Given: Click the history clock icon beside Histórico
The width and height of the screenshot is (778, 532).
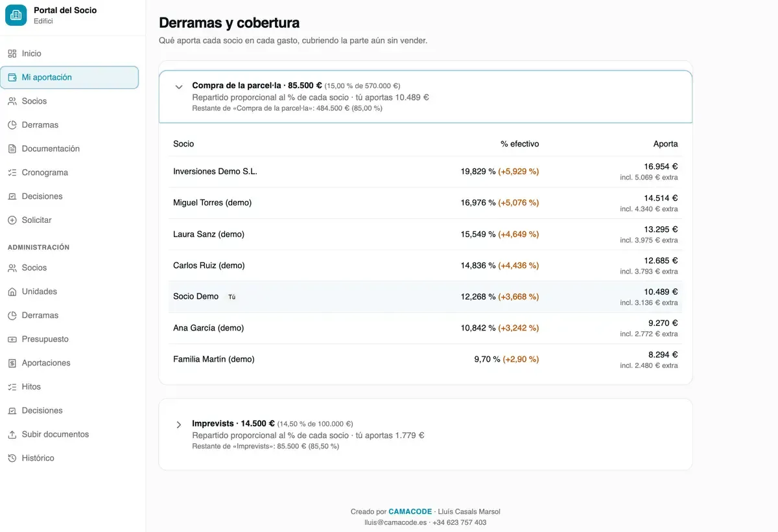Looking at the screenshot, I should point(12,458).
